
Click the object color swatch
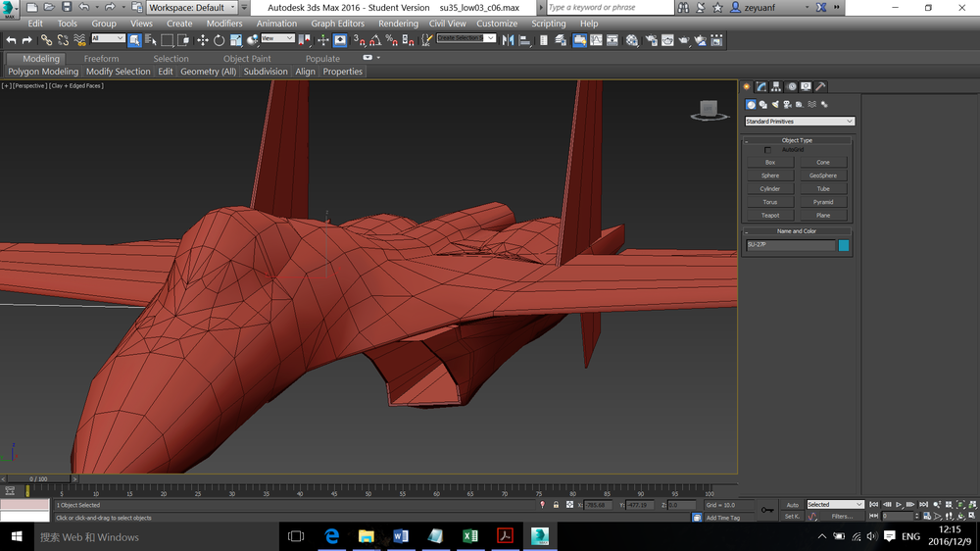tap(844, 245)
